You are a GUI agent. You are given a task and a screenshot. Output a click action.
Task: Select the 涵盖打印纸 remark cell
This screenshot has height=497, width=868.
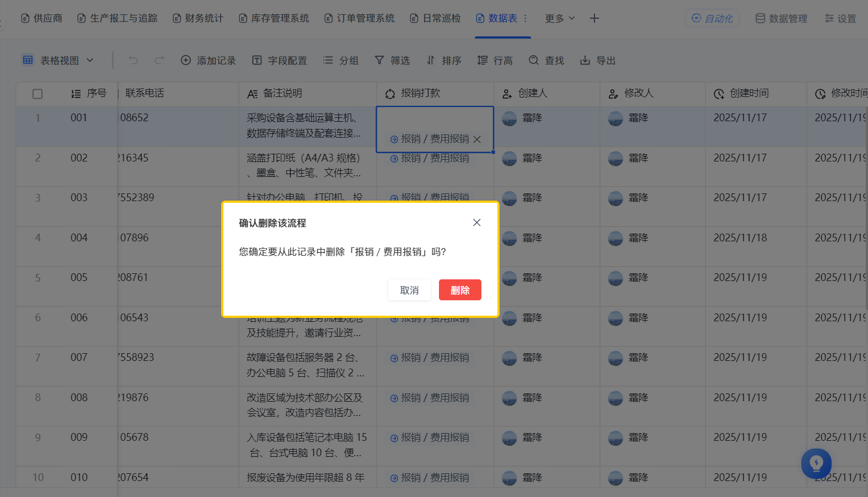(308, 166)
